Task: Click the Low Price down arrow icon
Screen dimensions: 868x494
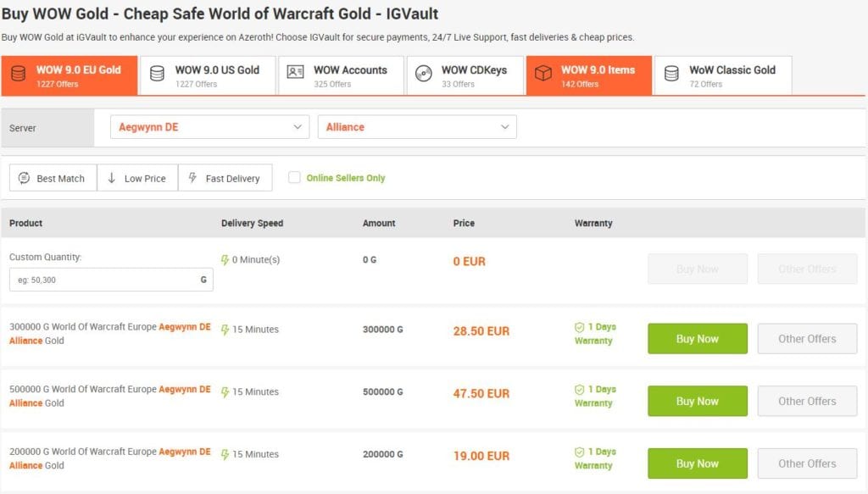Action: 111,178
